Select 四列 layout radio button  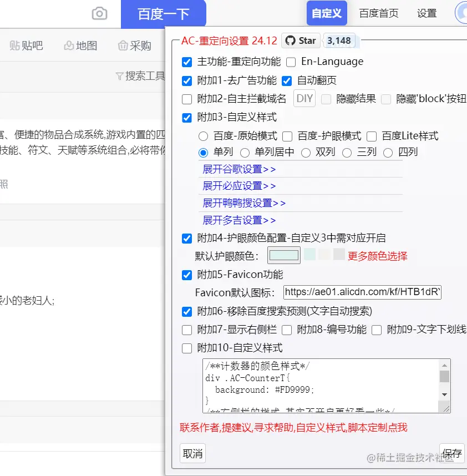[x=388, y=153]
